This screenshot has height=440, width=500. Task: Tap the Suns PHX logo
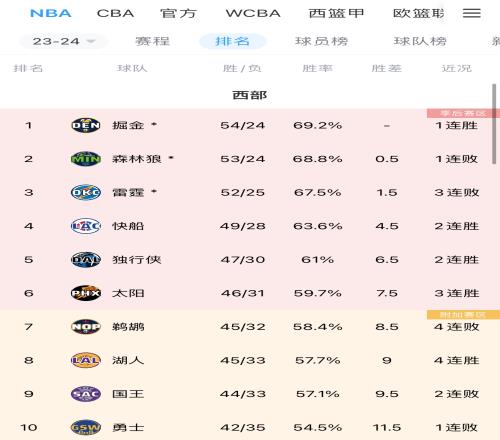(x=86, y=293)
